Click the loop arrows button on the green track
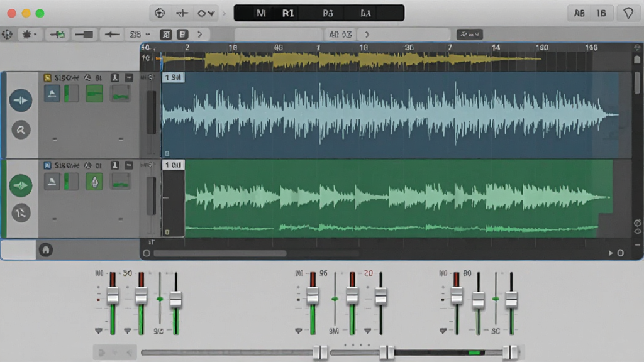Image resolution: width=644 pixels, height=362 pixels. 21,213
